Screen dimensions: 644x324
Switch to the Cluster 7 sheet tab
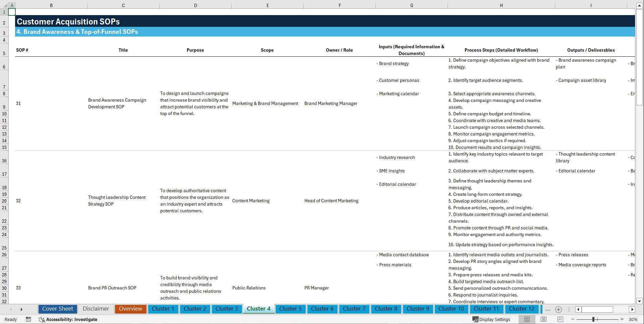[354, 309]
